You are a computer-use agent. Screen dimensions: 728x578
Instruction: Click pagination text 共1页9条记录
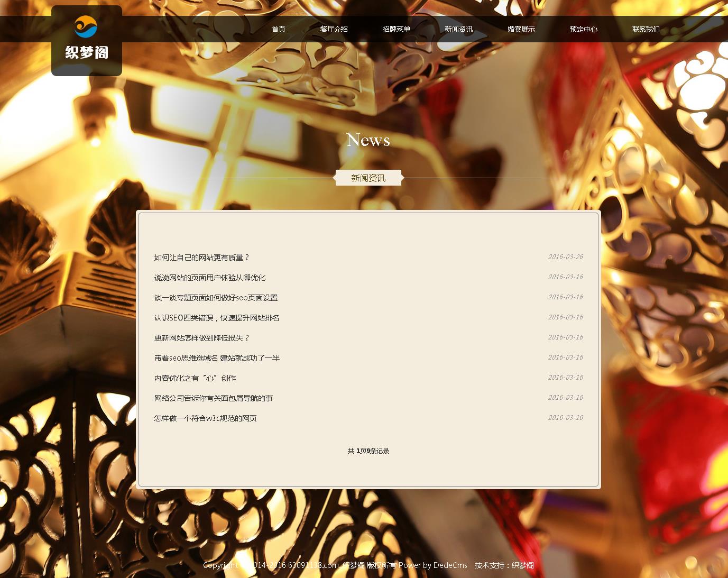tap(368, 451)
